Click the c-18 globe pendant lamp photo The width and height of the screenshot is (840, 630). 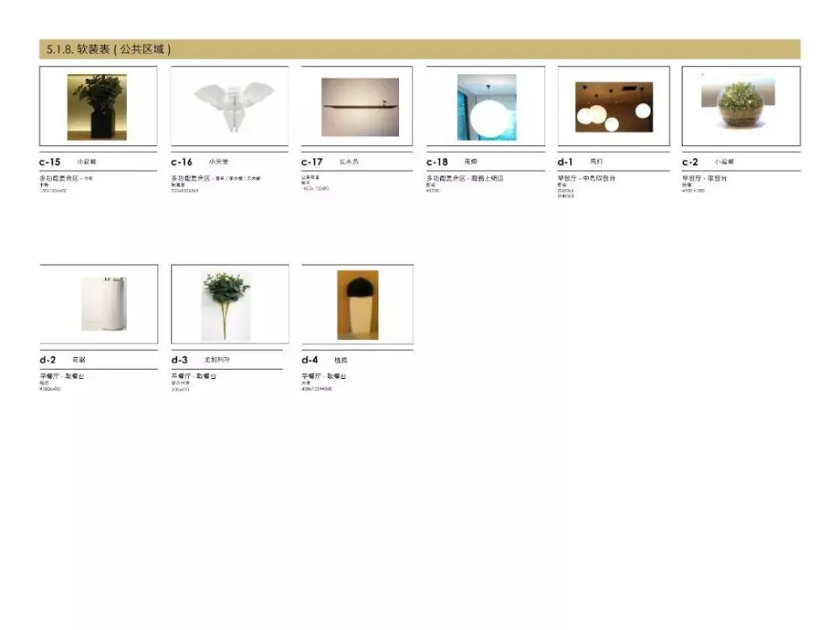486,107
